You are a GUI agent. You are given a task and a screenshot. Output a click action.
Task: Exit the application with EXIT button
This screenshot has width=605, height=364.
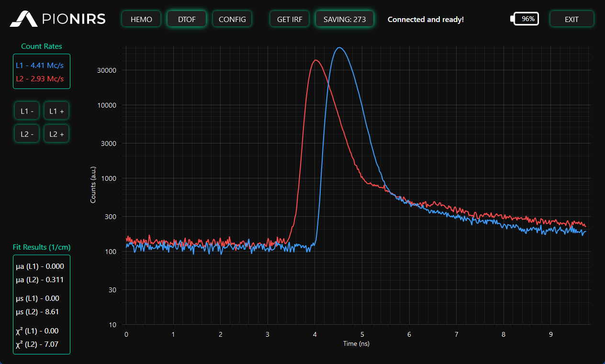click(x=571, y=19)
